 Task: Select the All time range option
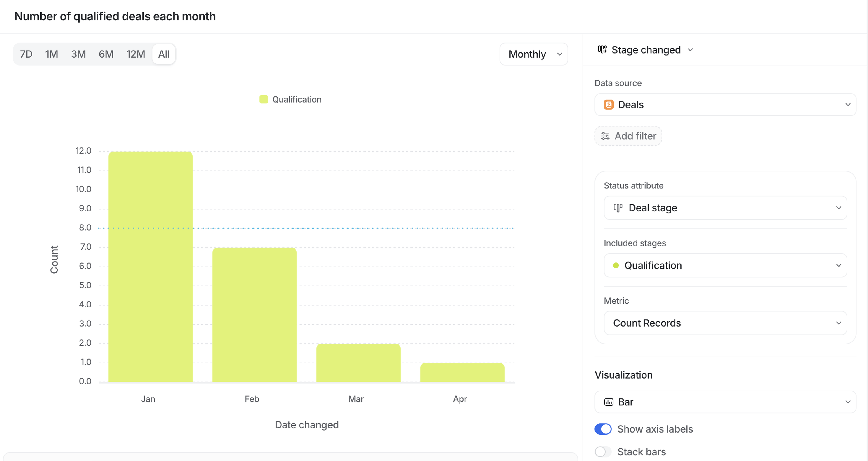click(x=164, y=54)
